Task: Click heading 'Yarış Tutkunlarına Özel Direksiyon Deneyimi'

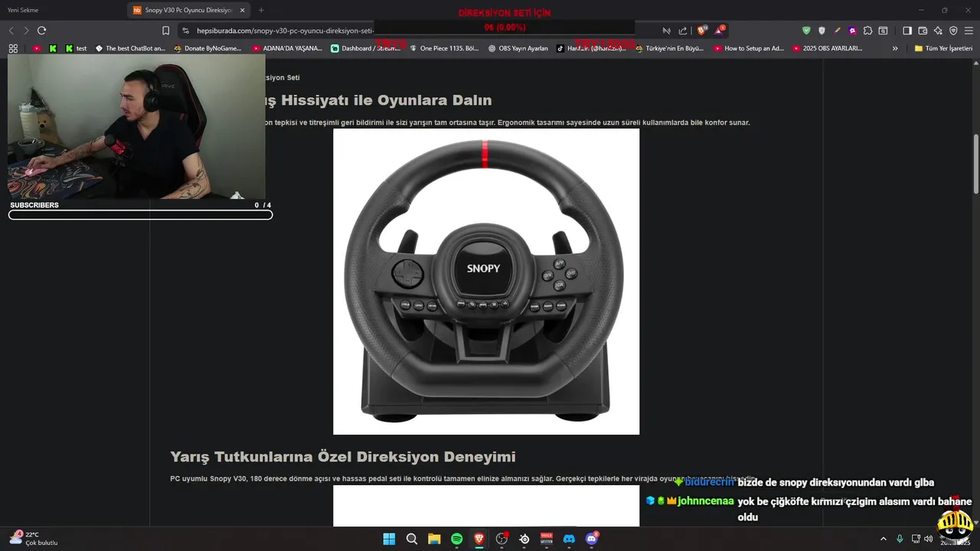Action: click(343, 457)
